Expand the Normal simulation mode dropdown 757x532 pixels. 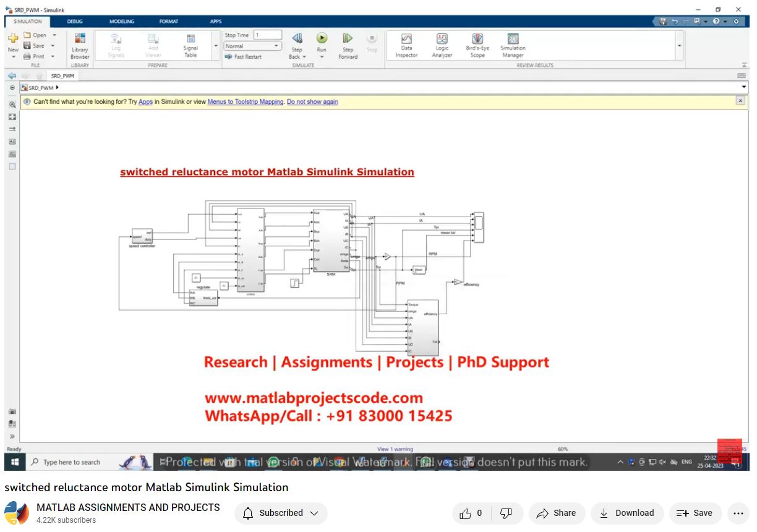(276, 46)
